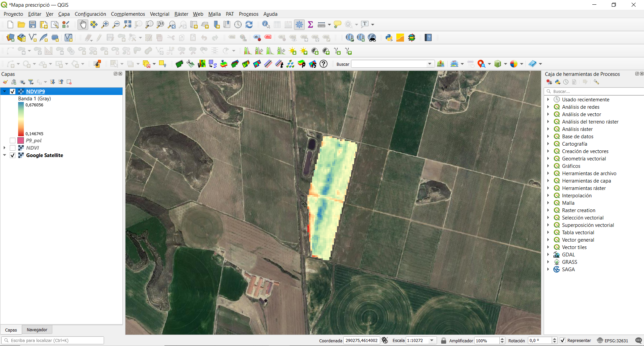Open the Processing Toolbox gear icon

(x=299, y=24)
